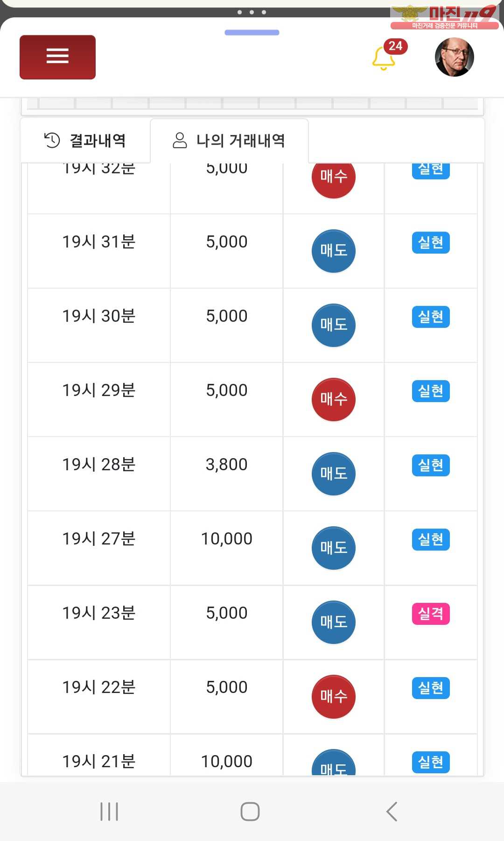Open Android recent apps button
This screenshot has width=504, height=841.
[109, 812]
